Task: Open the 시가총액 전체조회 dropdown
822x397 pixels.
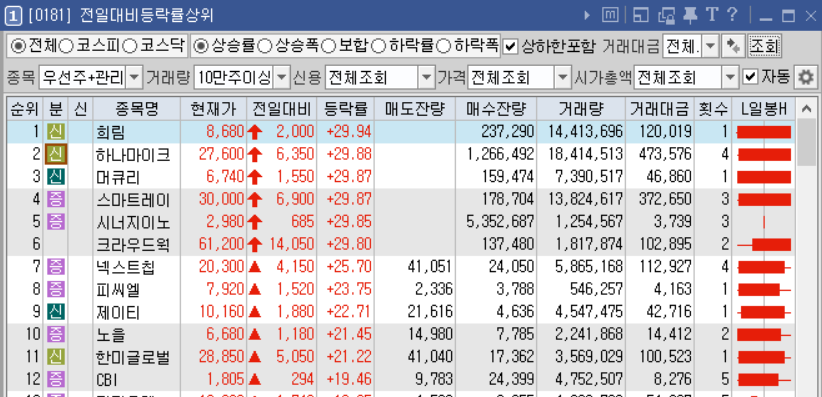Action: tap(730, 78)
